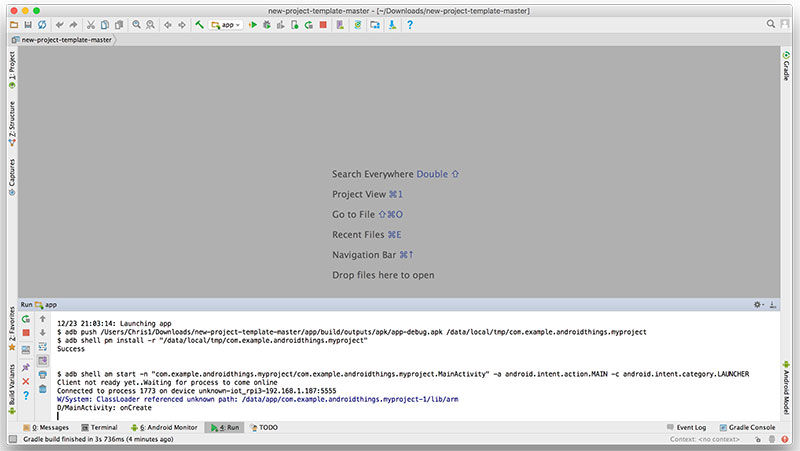Switch to the Terminal tab
This screenshot has width=800, height=451.
tap(99, 428)
